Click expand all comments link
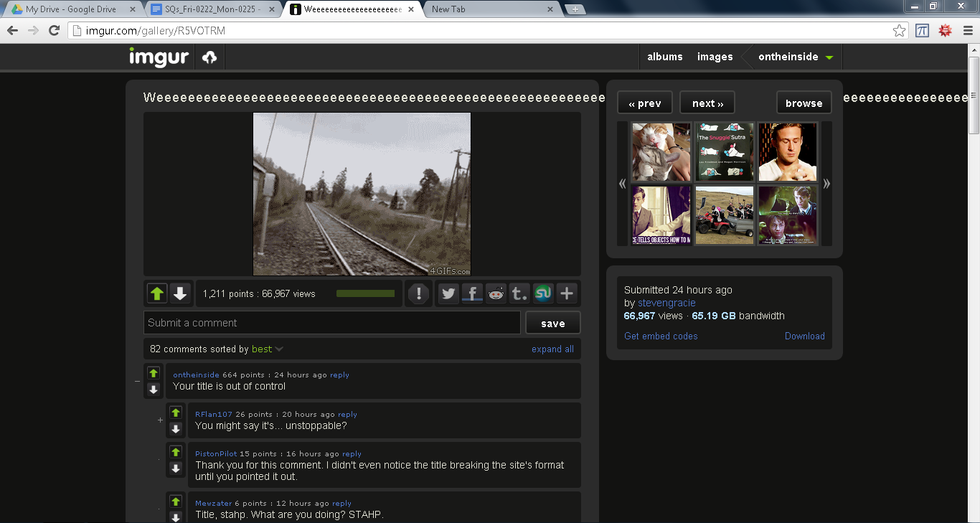Image resolution: width=980 pixels, height=523 pixels. [x=552, y=349]
